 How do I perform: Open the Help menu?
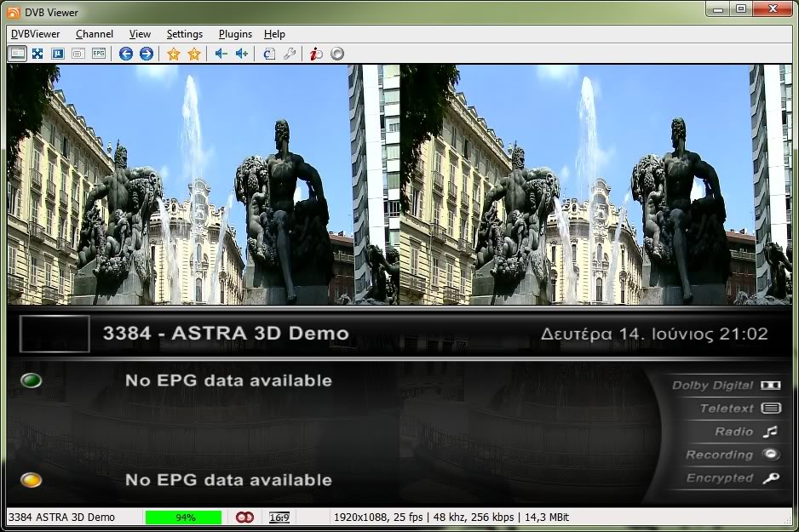(274, 34)
